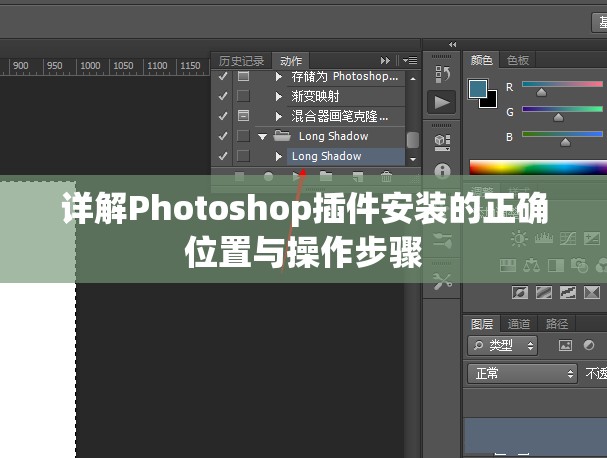Add a Black & White adjustment
The image size is (607, 458).
(x=556, y=266)
